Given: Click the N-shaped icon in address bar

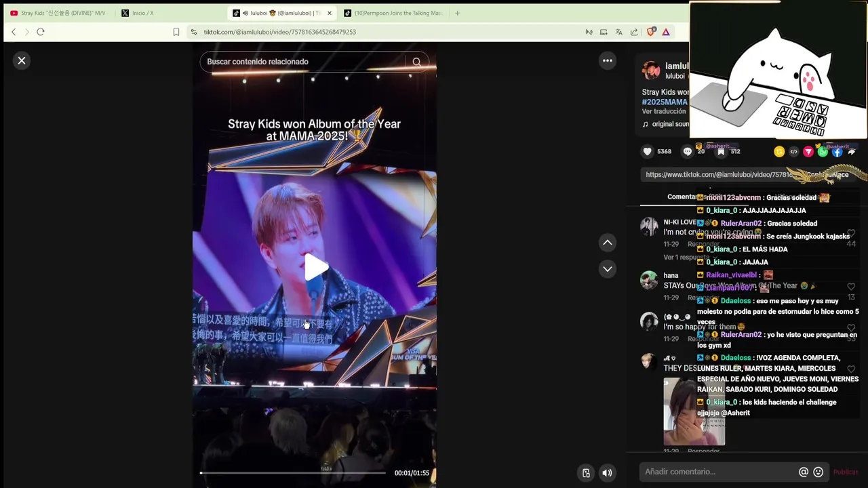Looking at the screenshot, I should click(589, 32).
